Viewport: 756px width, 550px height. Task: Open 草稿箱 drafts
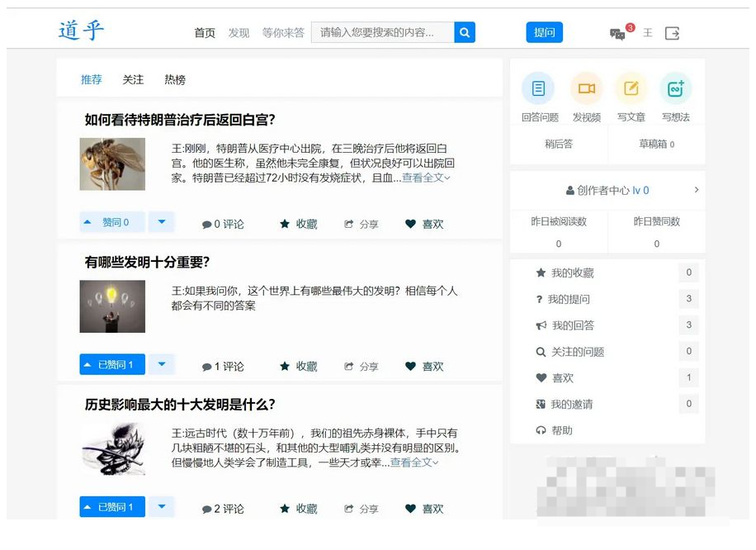pyautogui.click(x=656, y=144)
